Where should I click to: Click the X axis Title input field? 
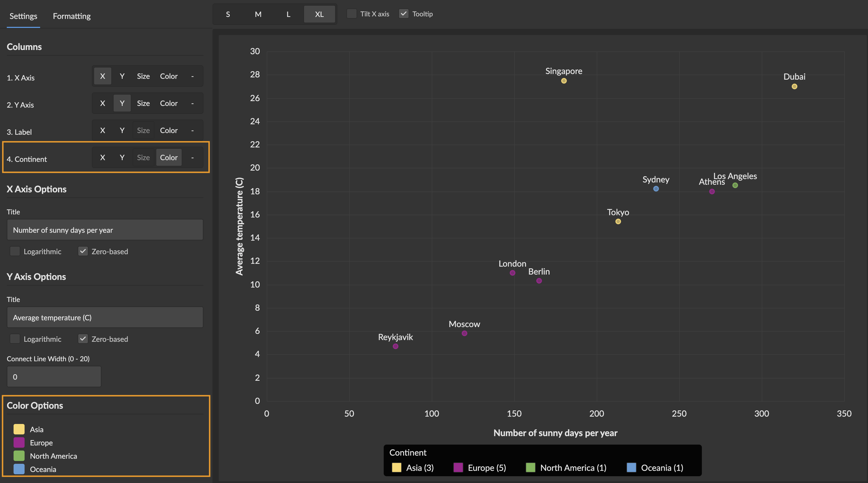tap(105, 230)
